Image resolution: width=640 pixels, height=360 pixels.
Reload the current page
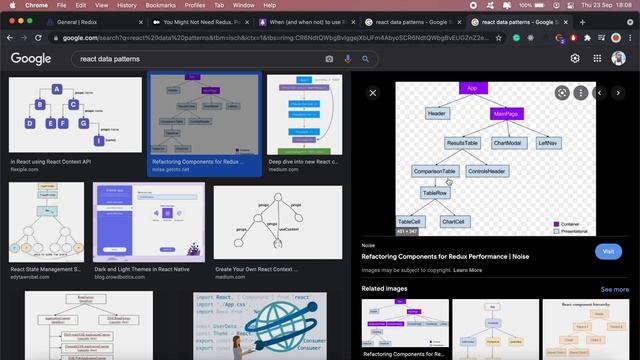38,38
